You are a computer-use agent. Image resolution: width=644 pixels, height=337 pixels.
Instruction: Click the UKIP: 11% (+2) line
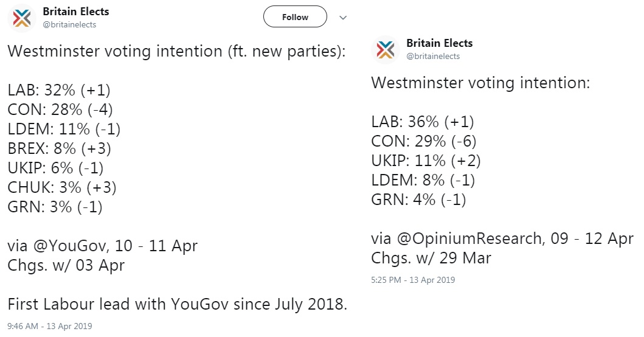point(426,161)
